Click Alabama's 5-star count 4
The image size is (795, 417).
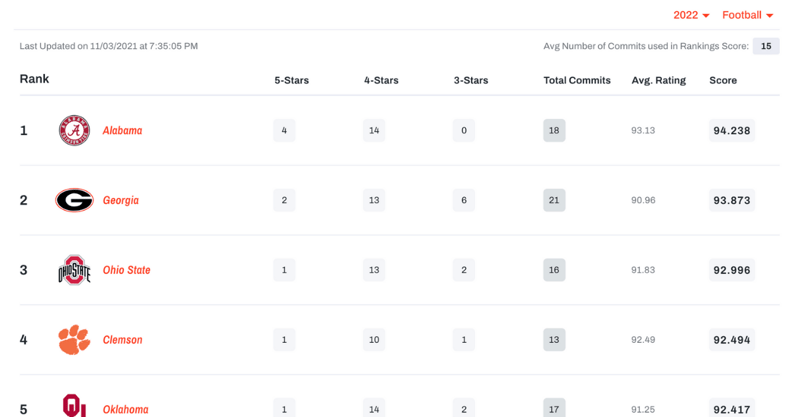tap(284, 130)
